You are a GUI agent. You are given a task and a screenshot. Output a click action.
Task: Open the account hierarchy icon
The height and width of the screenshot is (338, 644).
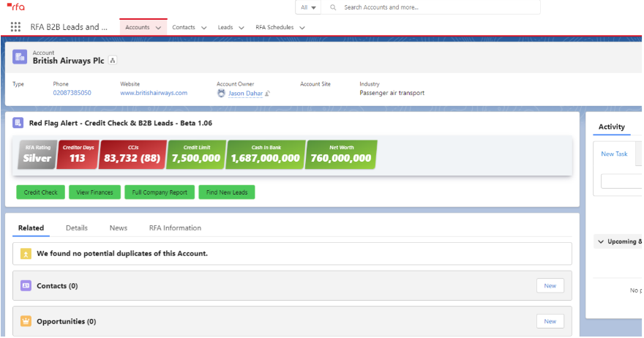[113, 61]
